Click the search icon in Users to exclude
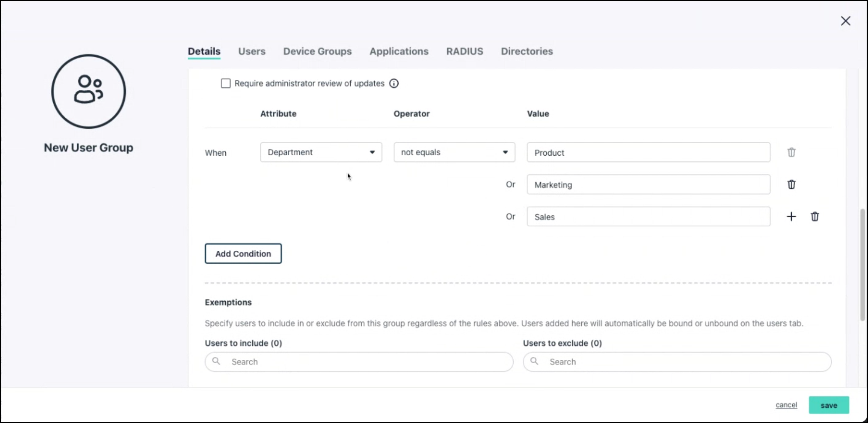The height and width of the screenshot is (423, 868). [534, 361]
